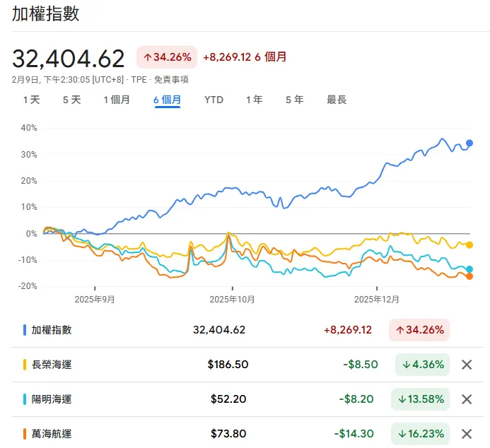Viewport: 490px width, 448px height.
Task: Click the -$8.50 change value
Action: click(361, 365)
